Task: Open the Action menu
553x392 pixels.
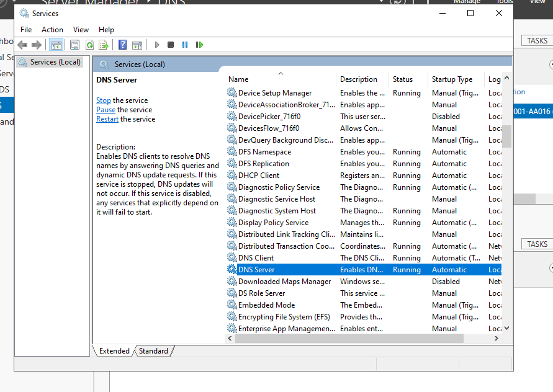Action: tap(52, 29)
